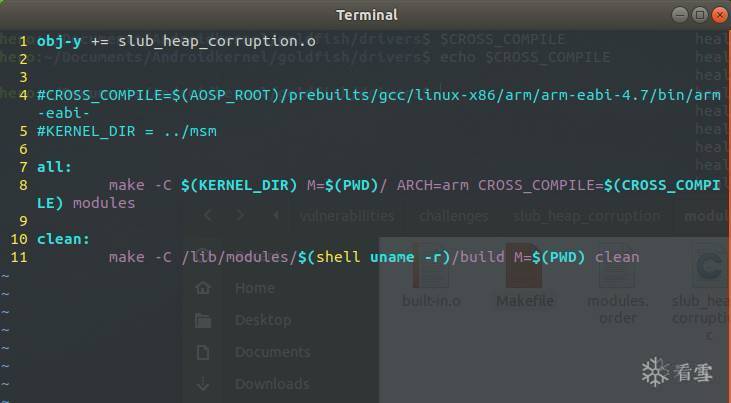Select the vulnerabilities breadcrumb
This screenshot has height=403, width=731.
347,216
